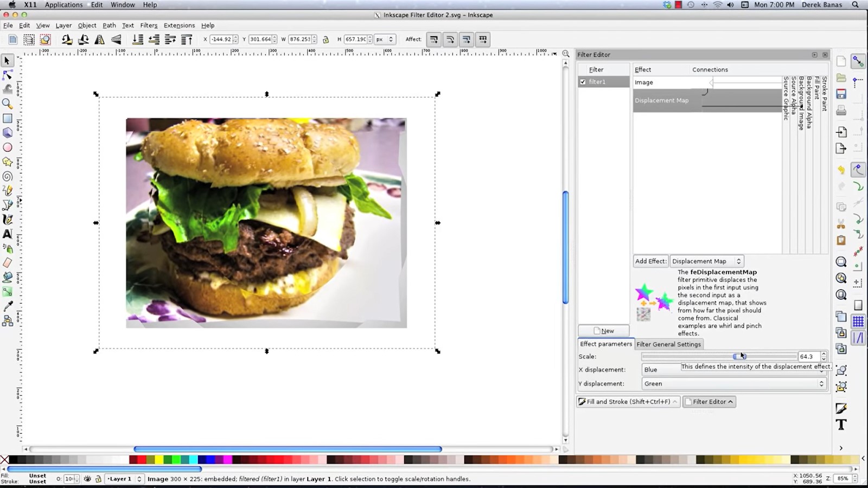
Task: Toggle the filter1 checkbox
Action: coord(583,82)
